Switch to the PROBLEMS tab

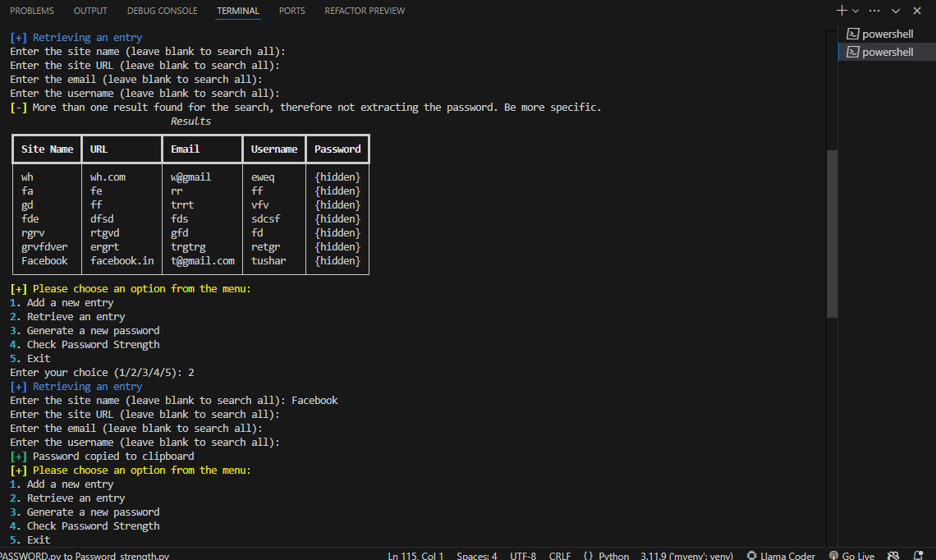pos(32,11)
